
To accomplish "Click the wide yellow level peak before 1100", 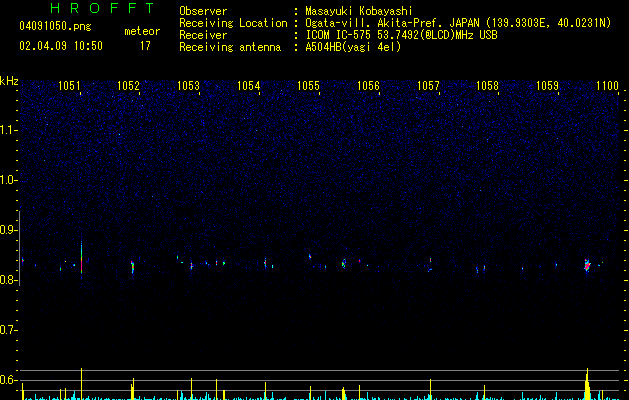I will point(587,384).
